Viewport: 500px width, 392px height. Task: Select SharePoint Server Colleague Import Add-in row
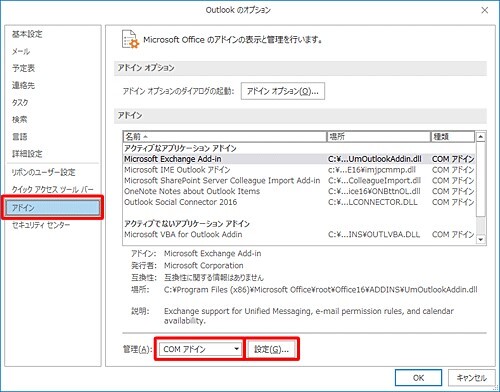[x=299, y=180]
